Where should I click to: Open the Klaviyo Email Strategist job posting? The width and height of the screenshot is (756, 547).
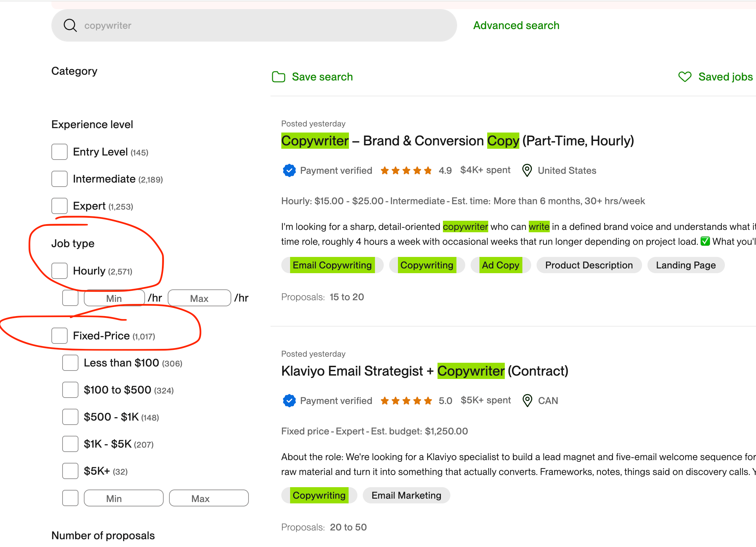pyautogui.click(x=424, y=371)
